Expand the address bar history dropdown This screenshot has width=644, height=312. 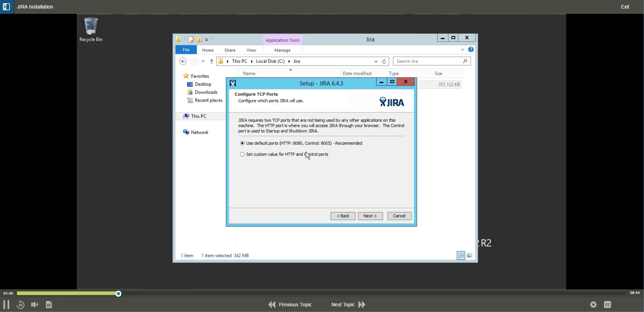(x=376, y=61)
